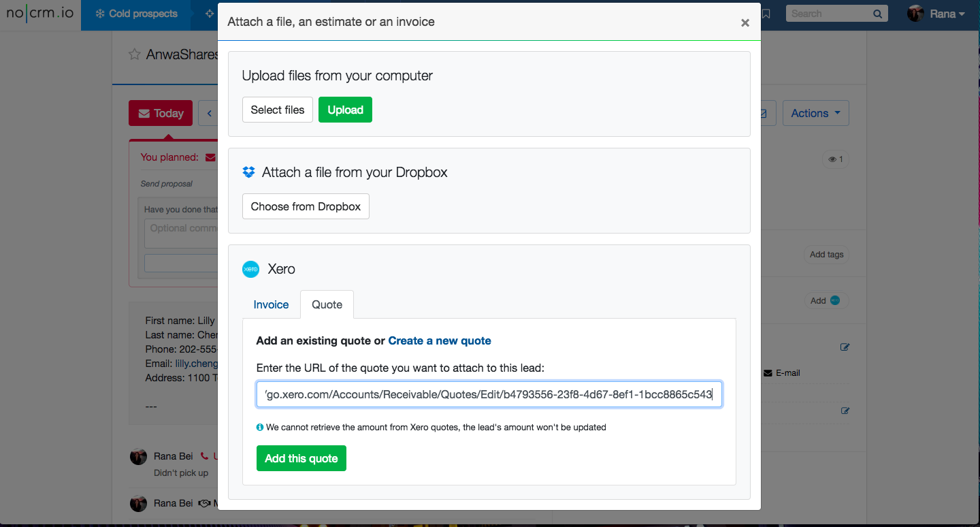Click the Xero logo in section header
The image size is (980, 527).
(x=250, y=269)
